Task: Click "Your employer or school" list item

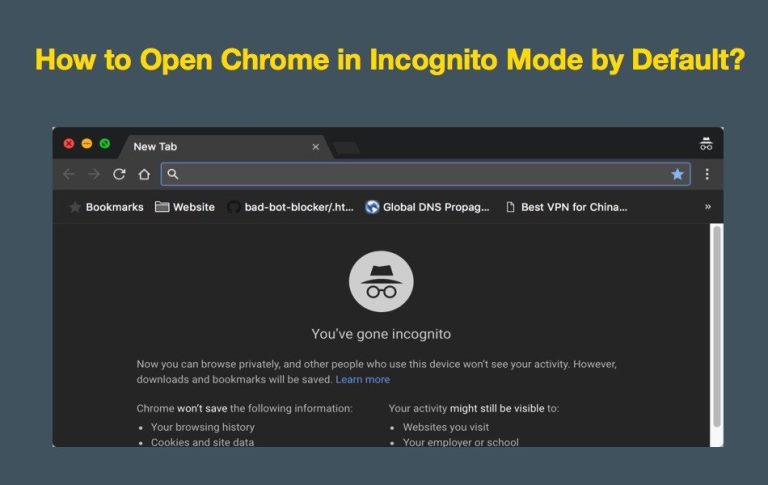Action: (x=460, y=442)
